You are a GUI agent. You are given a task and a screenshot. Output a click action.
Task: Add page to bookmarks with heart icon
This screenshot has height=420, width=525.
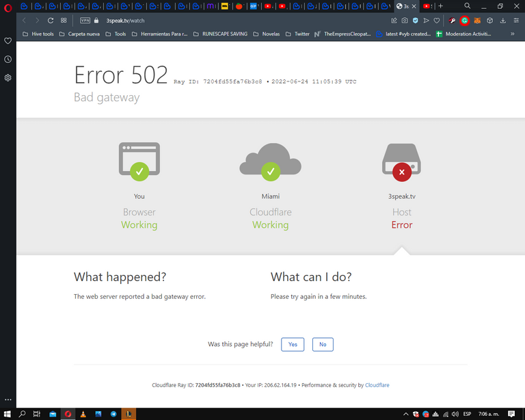point(437,21)
